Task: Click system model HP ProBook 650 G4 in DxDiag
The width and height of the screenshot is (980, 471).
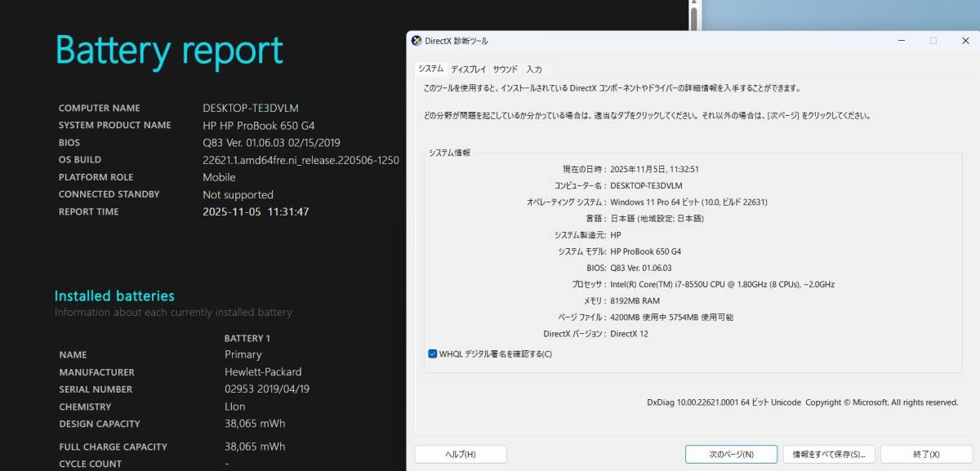Action: pos(645,251)
